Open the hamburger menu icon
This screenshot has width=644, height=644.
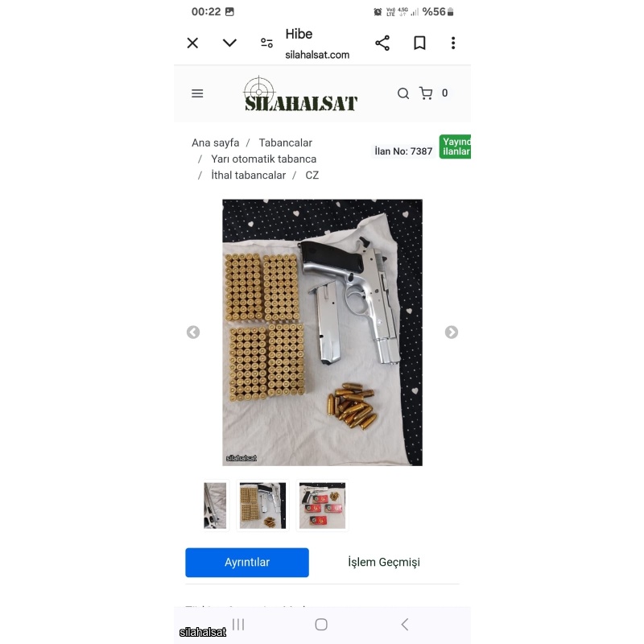[197, 93]
